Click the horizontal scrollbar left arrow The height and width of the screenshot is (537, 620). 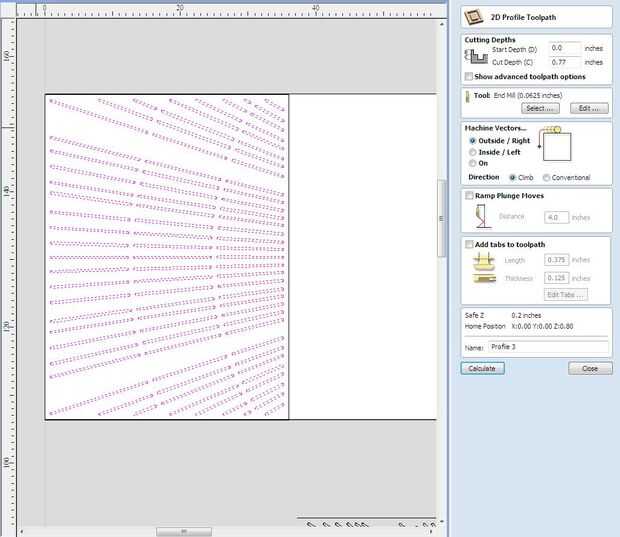(21, 531)
